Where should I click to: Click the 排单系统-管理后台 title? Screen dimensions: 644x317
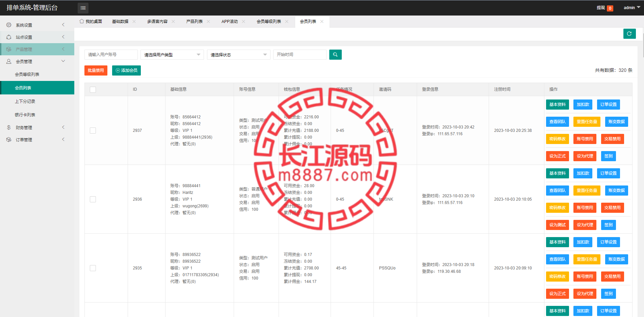(x=32, y=8)
